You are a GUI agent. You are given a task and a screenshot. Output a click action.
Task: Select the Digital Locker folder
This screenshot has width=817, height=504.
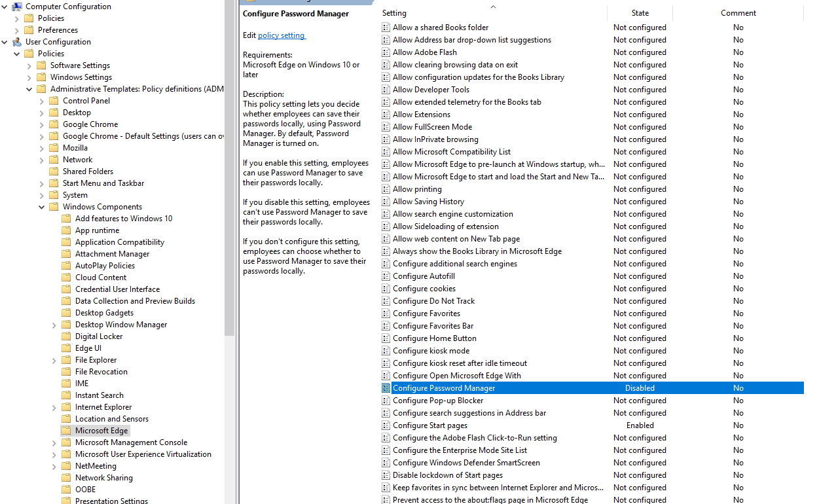pos(99,336)
